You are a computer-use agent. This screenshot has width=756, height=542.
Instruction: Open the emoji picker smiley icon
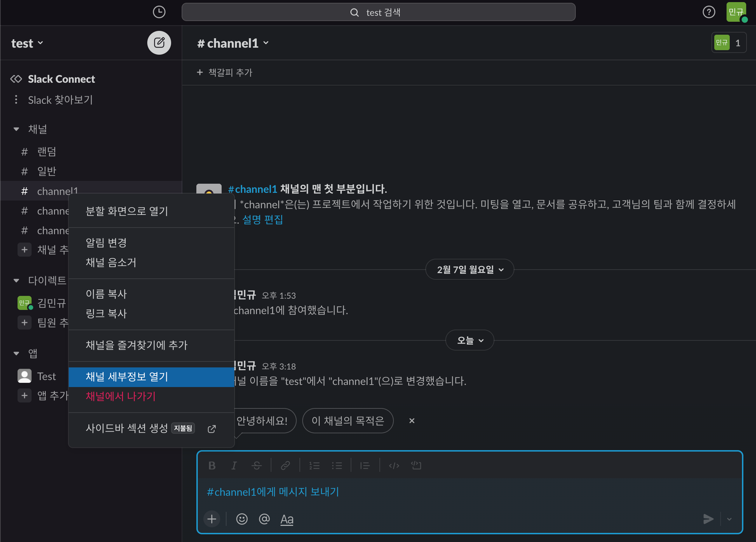(x=242, y=519)
